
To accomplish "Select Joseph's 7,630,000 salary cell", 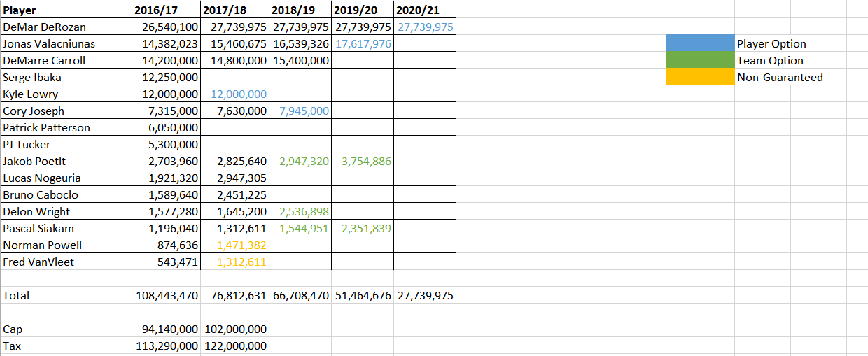I will [x=234, y=111].
